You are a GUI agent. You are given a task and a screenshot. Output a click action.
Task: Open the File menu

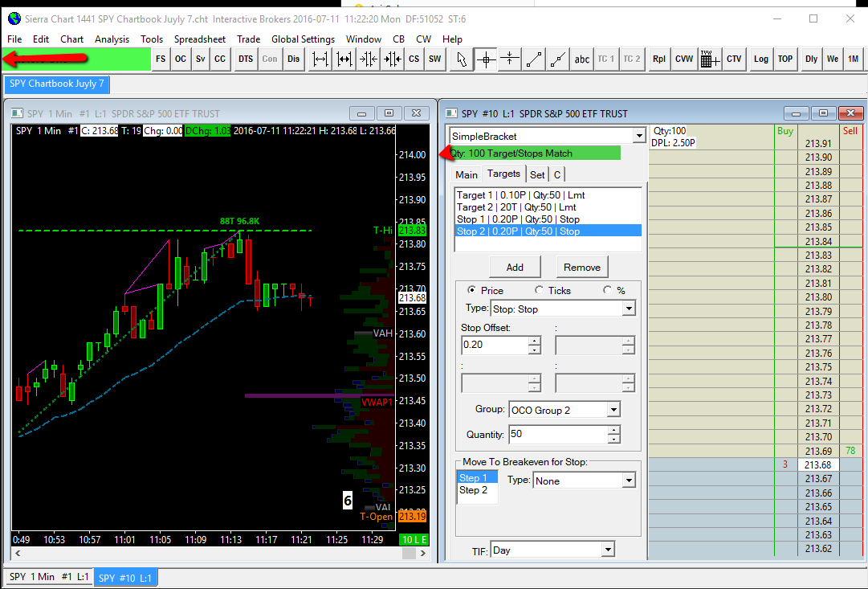click(x=14, y=39)
